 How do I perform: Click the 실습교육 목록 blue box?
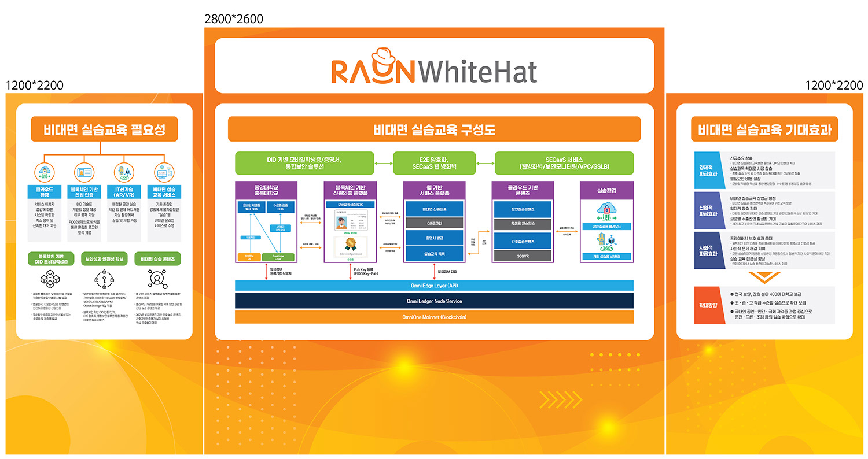pyautogui.click(x=435, y=254)
